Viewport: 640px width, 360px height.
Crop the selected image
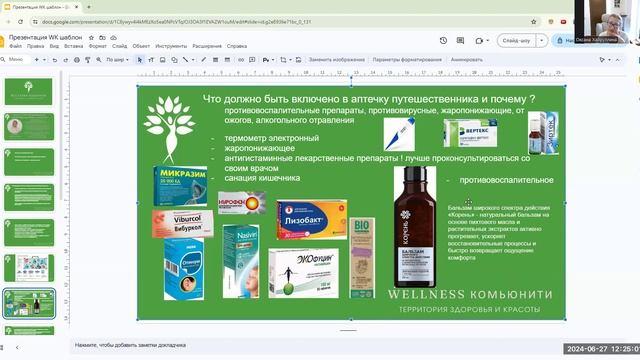click(x=283, y=60)
